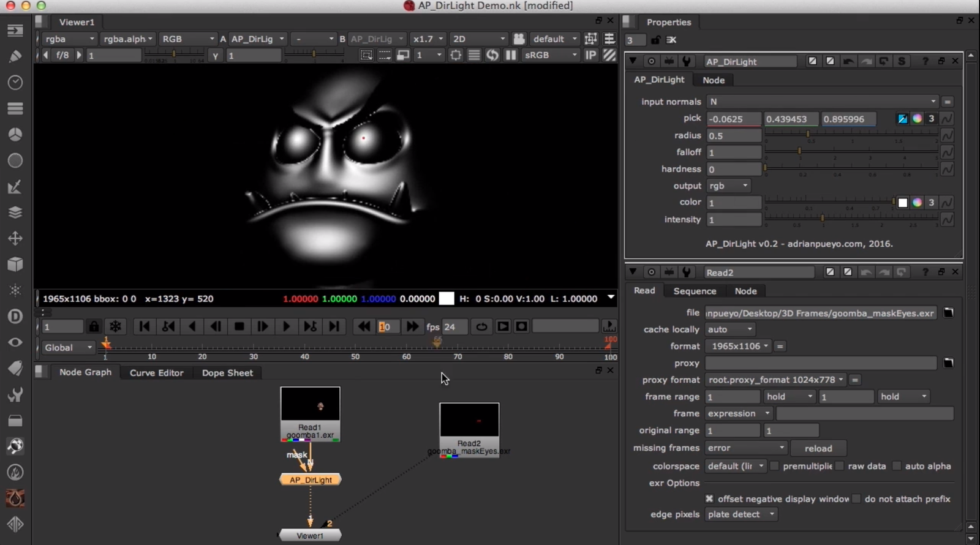
Task: Click the stop playback button
Action: pos(239,326)
